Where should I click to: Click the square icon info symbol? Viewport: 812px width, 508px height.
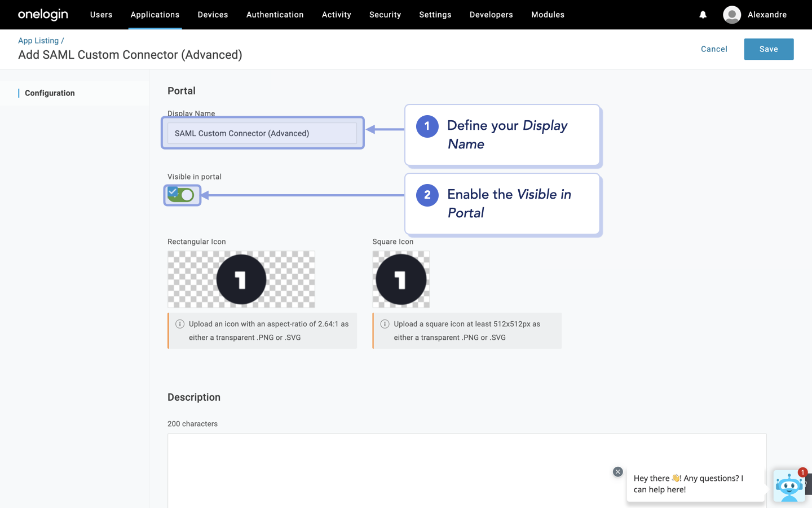pyautogui.click(x=385, y=324)
